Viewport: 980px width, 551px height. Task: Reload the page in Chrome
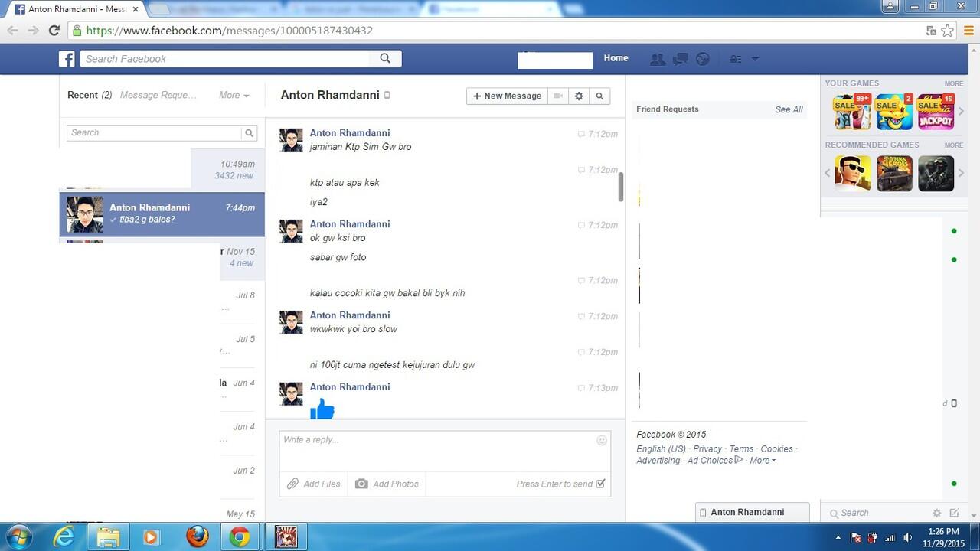(54, 31)
